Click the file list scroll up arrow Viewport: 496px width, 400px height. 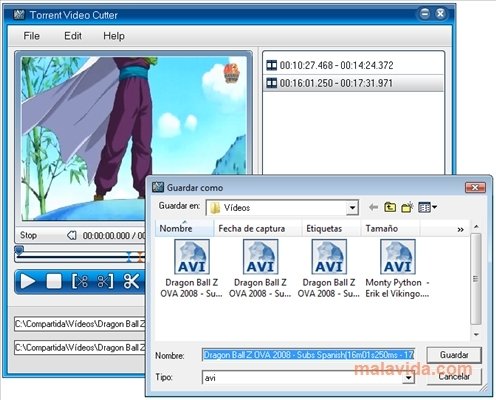[476, 227]
